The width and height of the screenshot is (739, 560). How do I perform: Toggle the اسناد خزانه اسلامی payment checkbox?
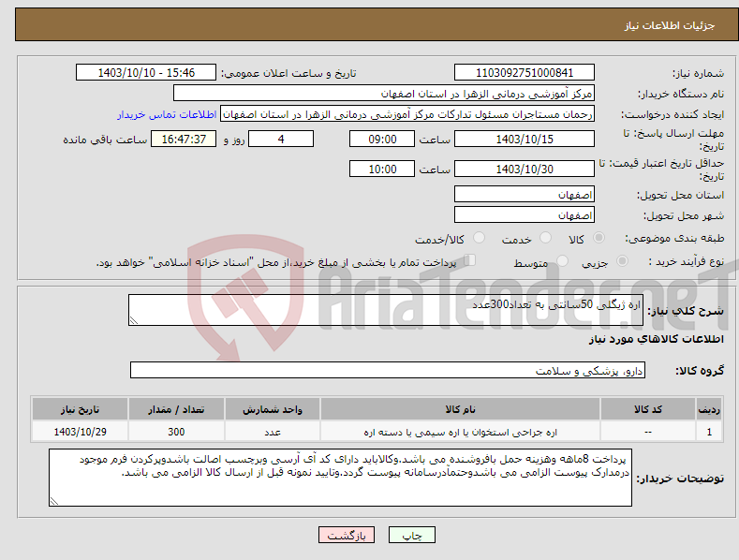click(x=469, y=260)
